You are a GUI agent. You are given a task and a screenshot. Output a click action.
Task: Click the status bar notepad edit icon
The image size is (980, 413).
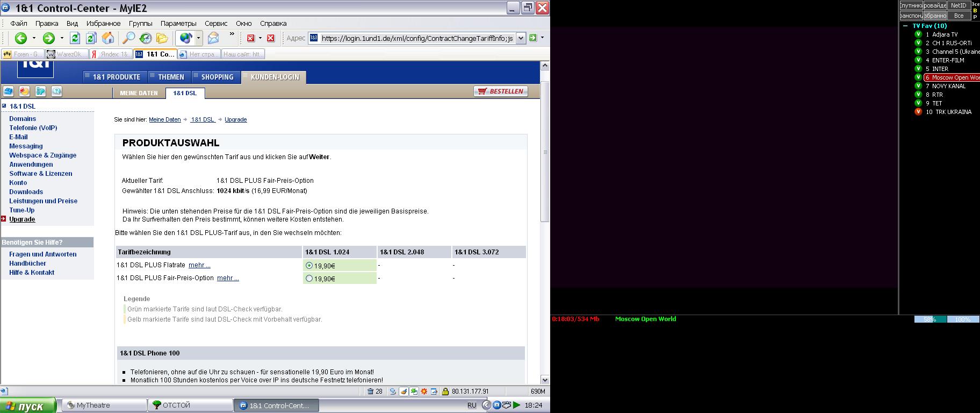[434, 391]
